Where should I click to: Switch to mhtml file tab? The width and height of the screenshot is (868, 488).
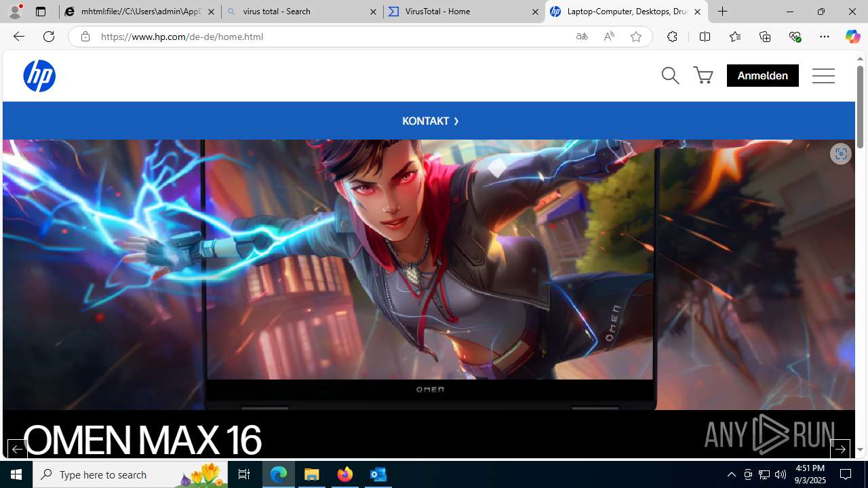pos(140,12)
